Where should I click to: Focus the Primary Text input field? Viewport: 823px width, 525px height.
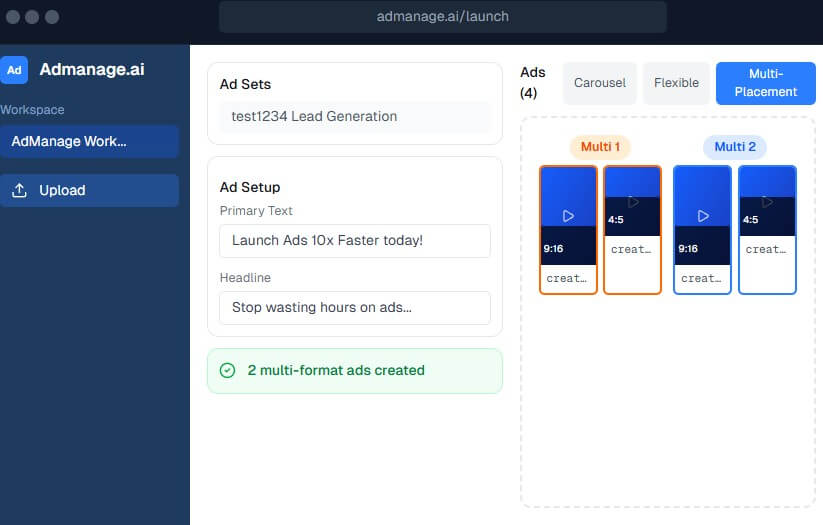[355, 241]
